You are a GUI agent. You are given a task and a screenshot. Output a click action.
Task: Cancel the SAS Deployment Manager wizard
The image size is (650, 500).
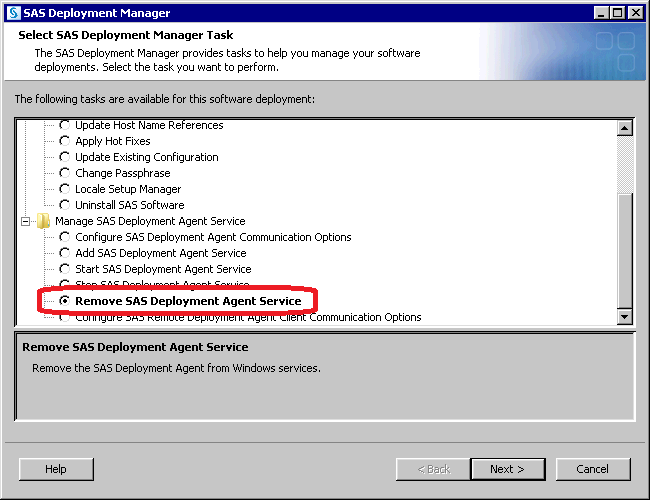(x=594, y=469)
